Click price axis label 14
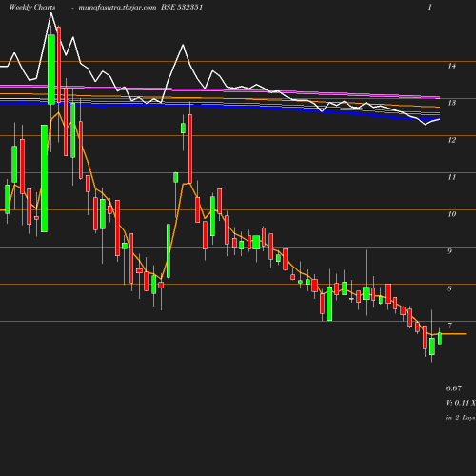 coord(452,66)
